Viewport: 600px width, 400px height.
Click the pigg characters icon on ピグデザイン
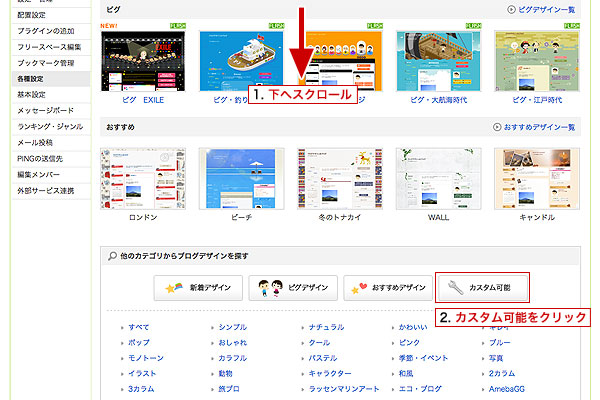(x=271, y=288)
